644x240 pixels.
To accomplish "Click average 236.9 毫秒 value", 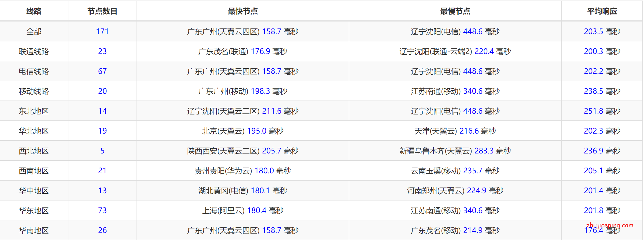I will pos(602,151).
